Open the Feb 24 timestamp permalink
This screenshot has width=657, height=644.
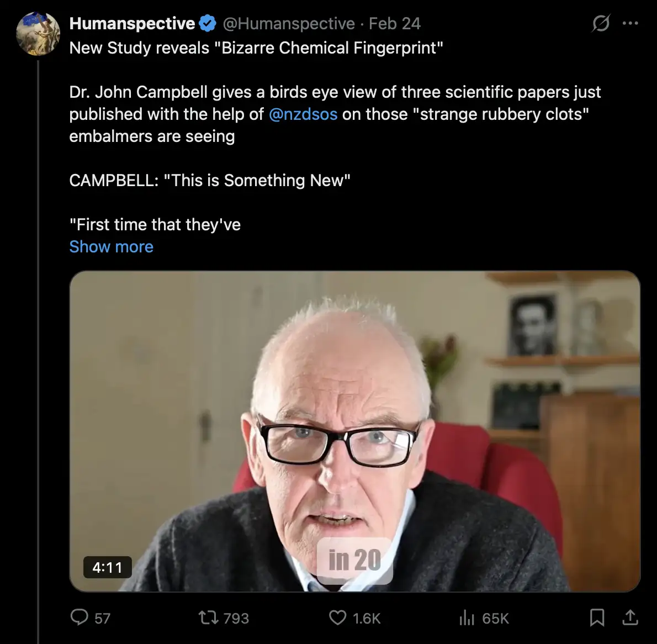(395, 24)
